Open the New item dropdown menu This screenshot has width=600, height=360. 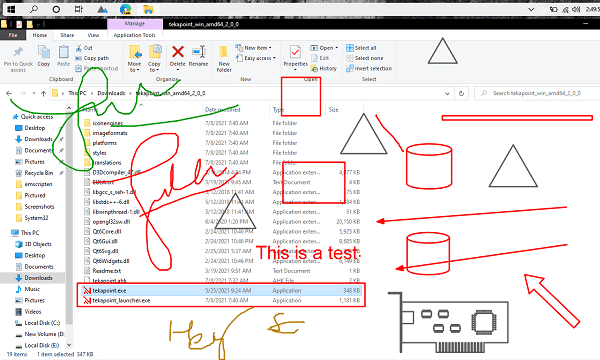click(x=254, y=48)
